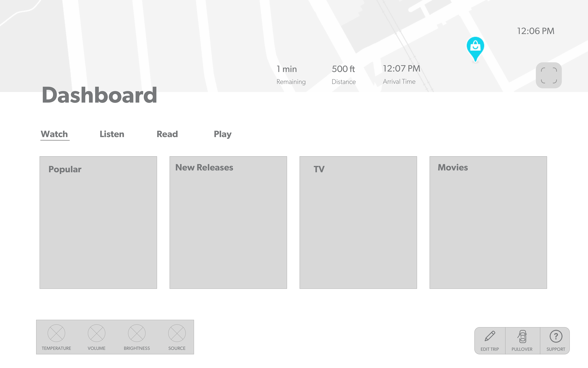Open the Brightness control icon
This screenshot has height=368, width=588.
pyautogui.click(x=137, y=333)
